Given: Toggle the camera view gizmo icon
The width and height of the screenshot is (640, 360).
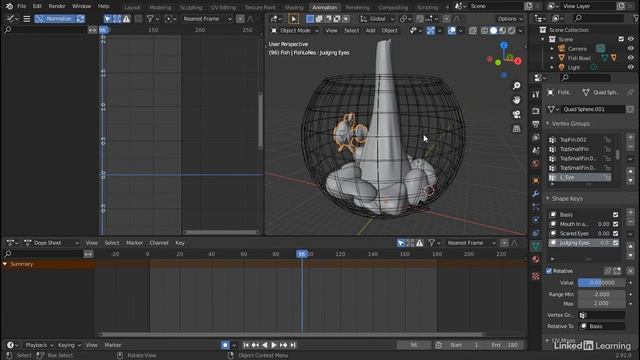Looking at the screenshot, I should coord(516,114).
